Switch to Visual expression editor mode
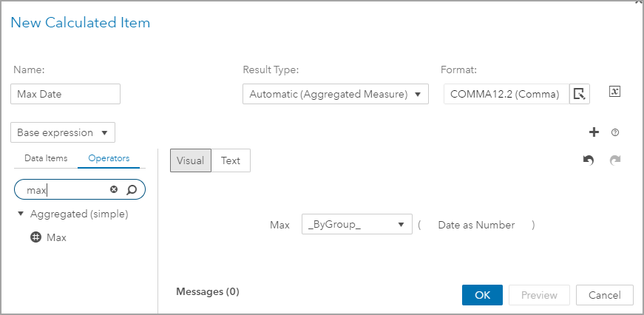The image size is (644, 315). [x=191, y=160]
